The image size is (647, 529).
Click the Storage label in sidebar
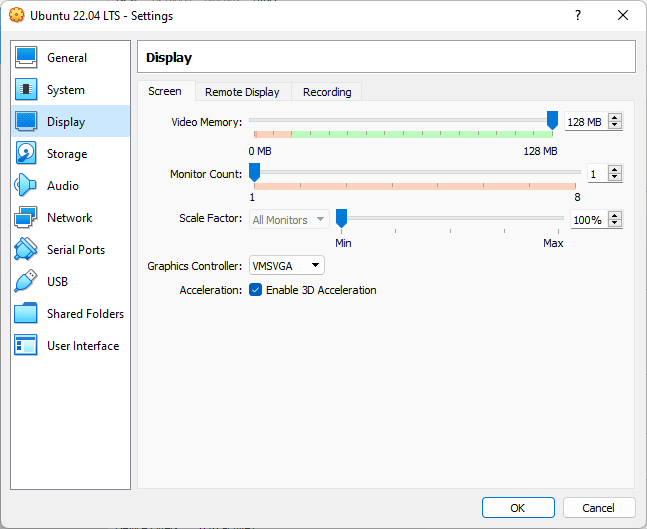[67, 154]
